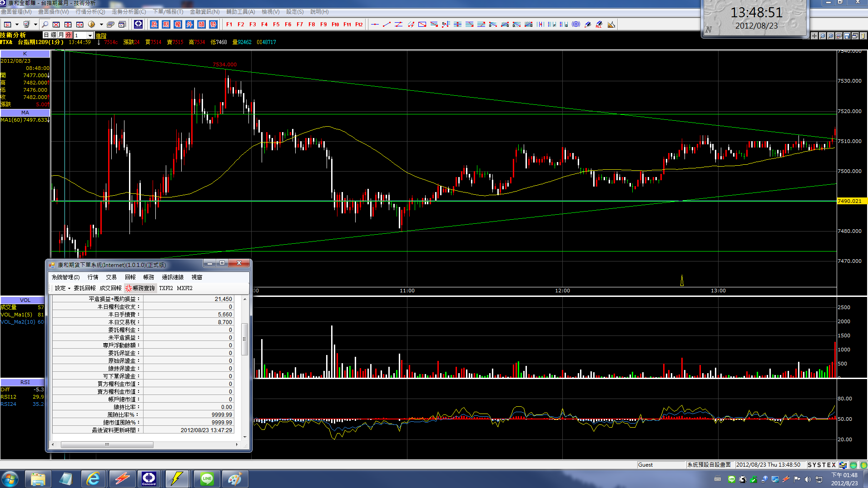
Task: Click the horizontal scrollbar thumb in order window
Action: (107, 445)
